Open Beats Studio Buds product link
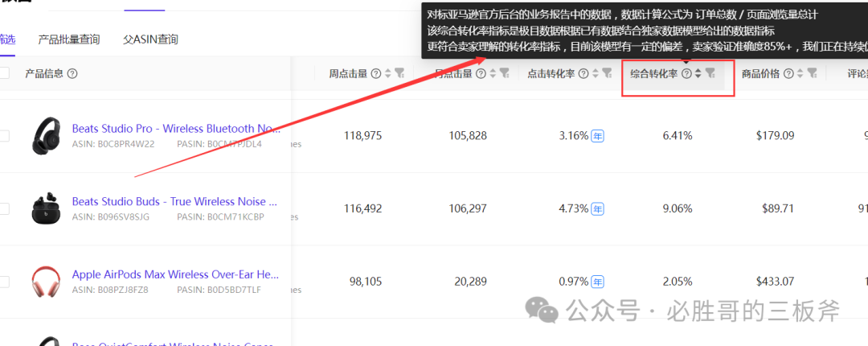 [174, 201]
